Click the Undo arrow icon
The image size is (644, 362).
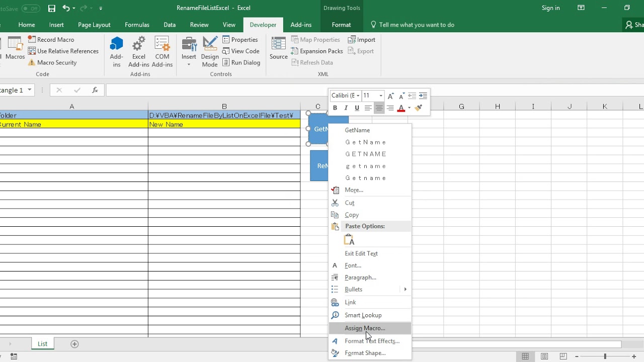pos(66,8)
